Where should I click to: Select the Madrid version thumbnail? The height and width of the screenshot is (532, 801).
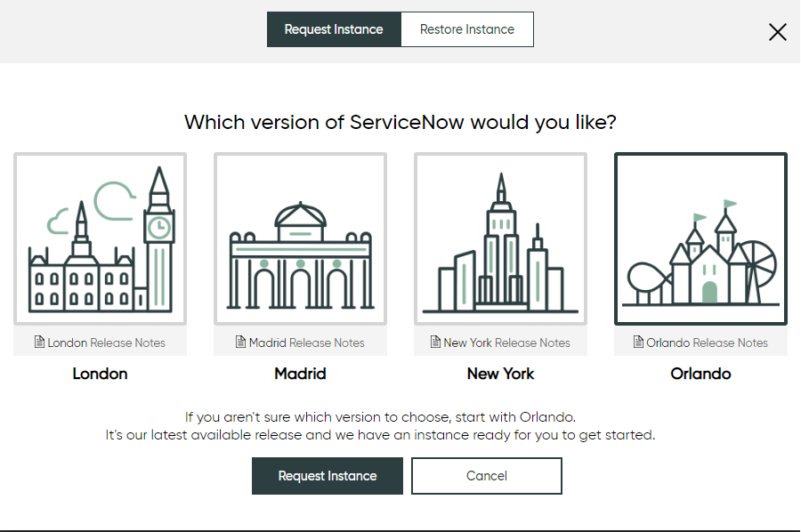tap(301, 238)
